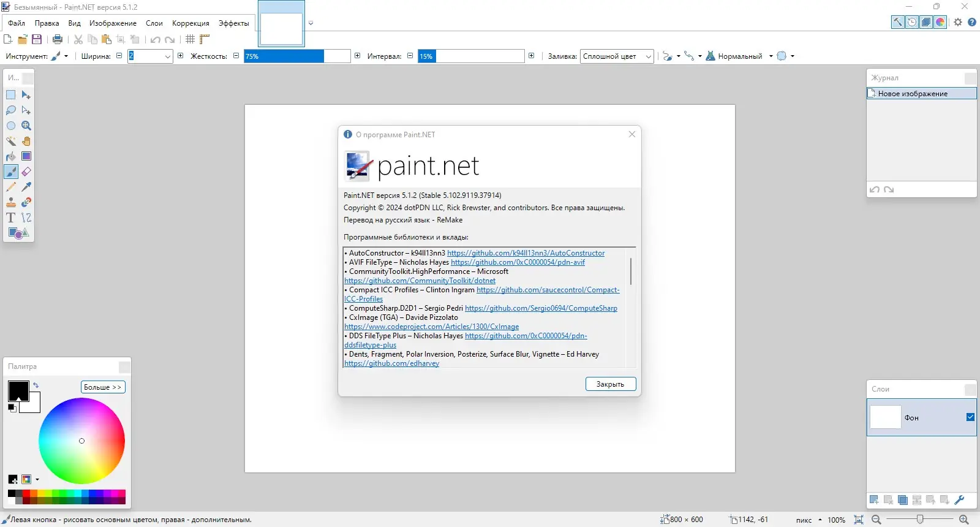Screen dimensions: 980x527
Task: Click the Open file folder icon
Action: [23, 39]
